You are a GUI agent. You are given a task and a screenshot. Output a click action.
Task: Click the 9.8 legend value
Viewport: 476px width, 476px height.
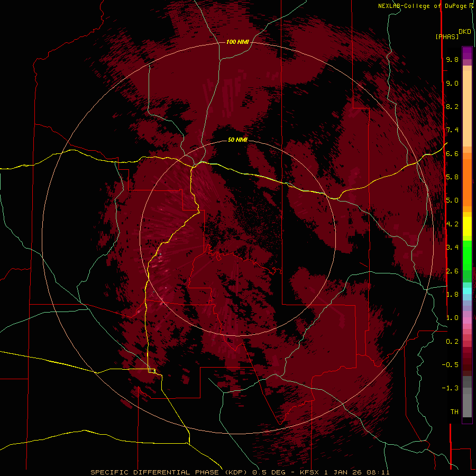point(452,59)
